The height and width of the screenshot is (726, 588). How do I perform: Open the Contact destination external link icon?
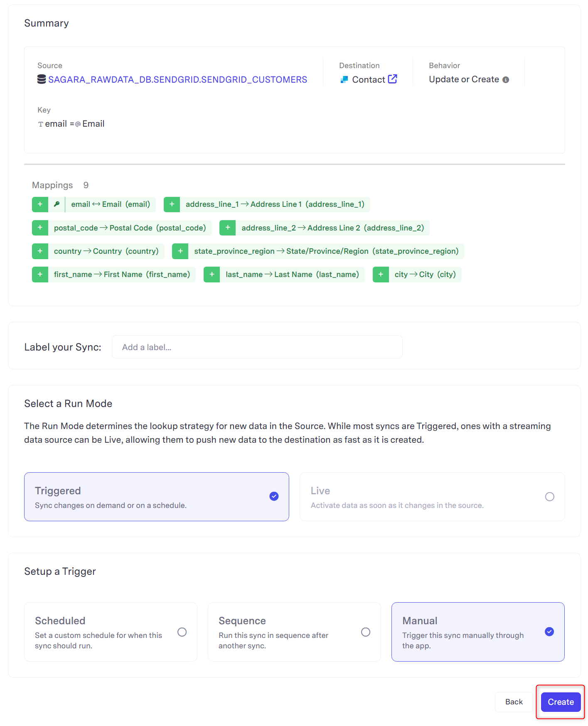(392, 79)
